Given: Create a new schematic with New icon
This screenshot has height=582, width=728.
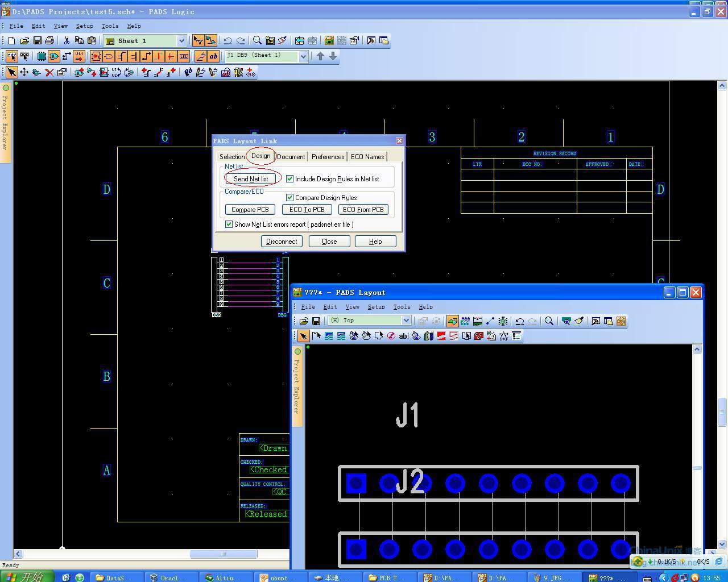Looking at the screenshot, I should (11, 40).
